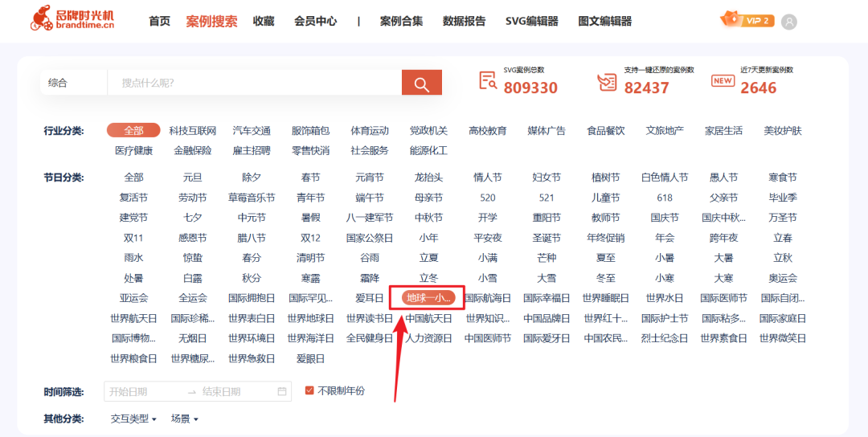Choose the 春节 holiday filter

pyautogui.click(x=310, y=178)
